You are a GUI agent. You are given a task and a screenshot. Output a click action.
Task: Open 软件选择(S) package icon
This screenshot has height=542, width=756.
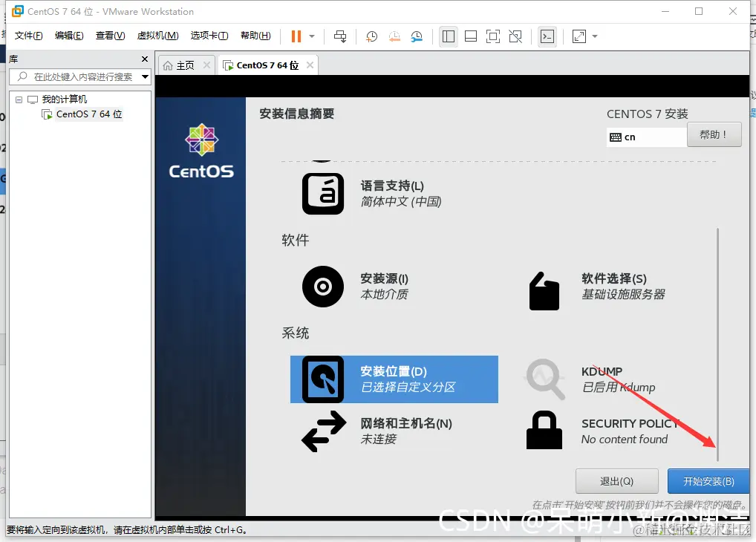tap(544, 291)
